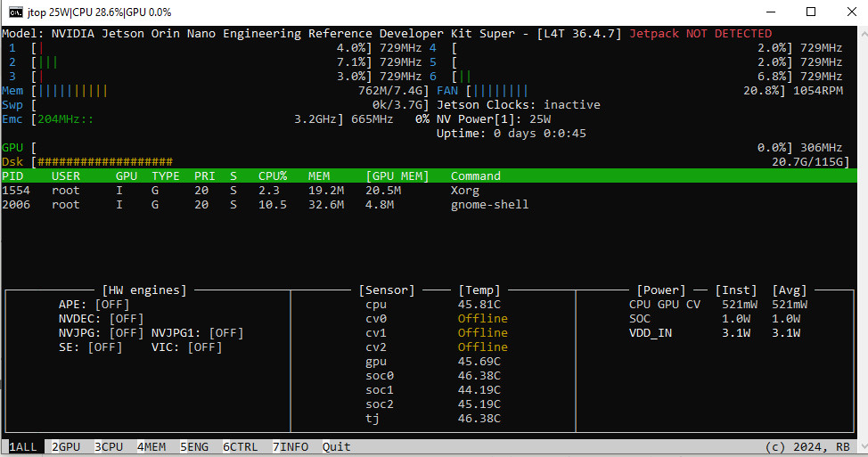Screen dimensions: 868x457
Task: Click the PID column header
Action: [12, 175]
